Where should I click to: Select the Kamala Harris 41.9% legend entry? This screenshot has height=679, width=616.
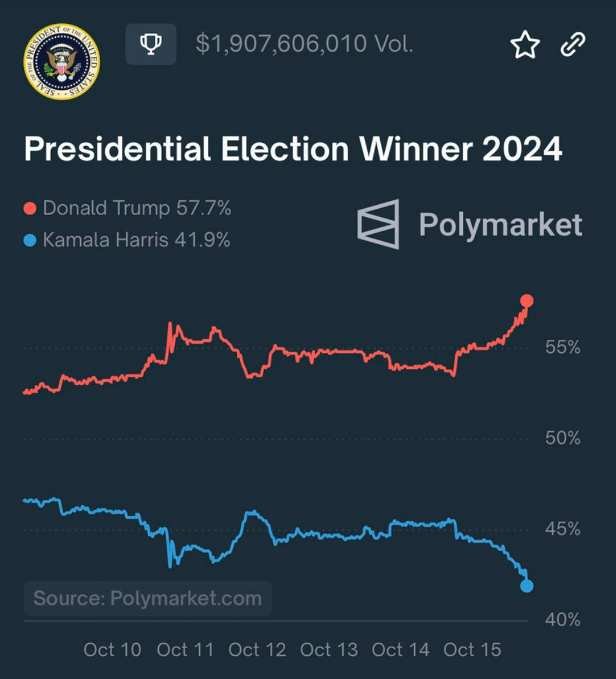pos(127,240)
